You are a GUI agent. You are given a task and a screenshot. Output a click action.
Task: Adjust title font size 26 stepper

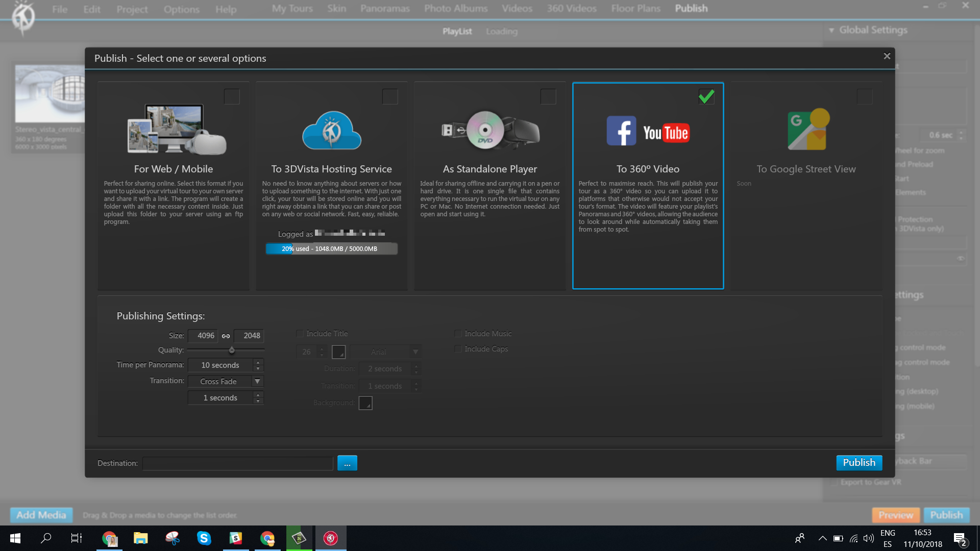322,352
